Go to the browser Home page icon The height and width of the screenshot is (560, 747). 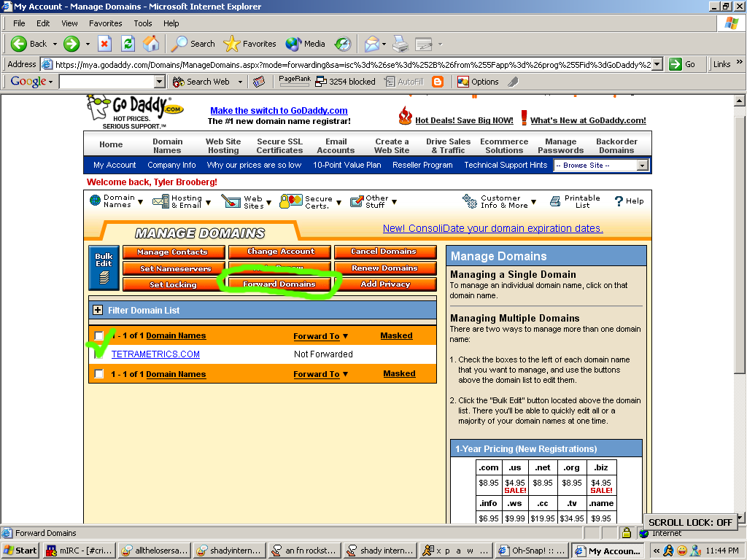pos(151,44)
